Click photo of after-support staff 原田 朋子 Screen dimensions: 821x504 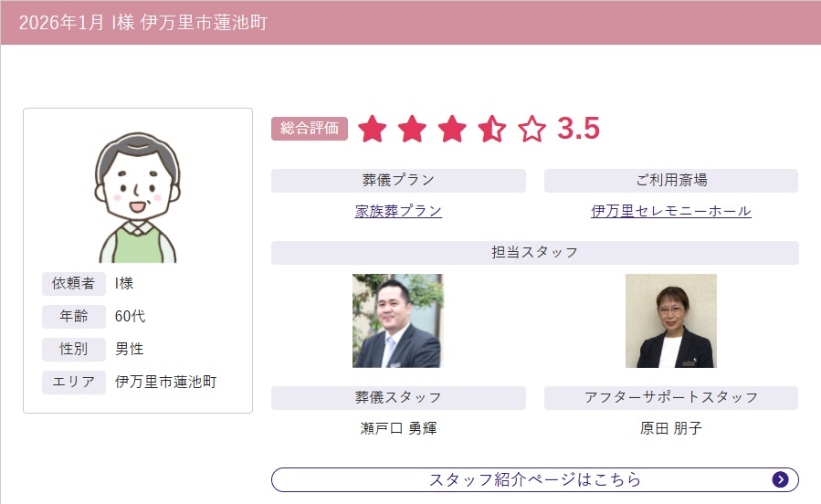coord(671,320)
